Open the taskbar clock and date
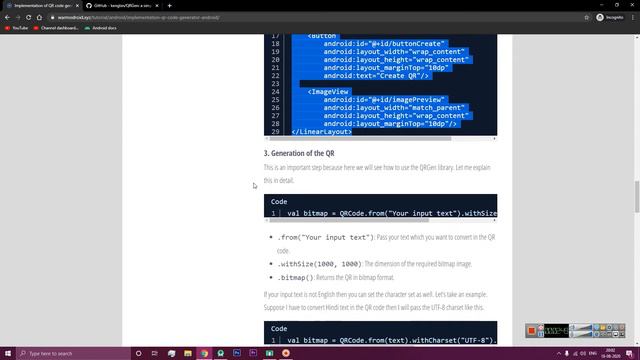Image resolution: width=640 pixels, height=360 pixels. pyautogui.click(x=610, y=353)
